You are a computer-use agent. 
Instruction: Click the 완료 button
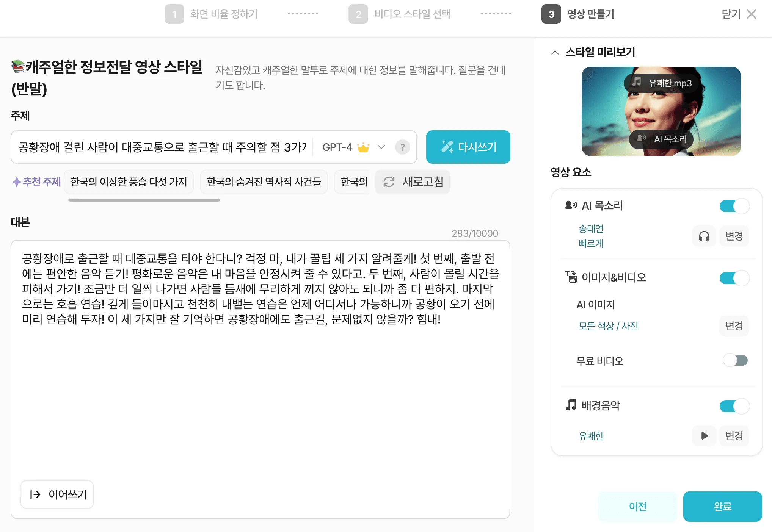[x=722, y=506]
